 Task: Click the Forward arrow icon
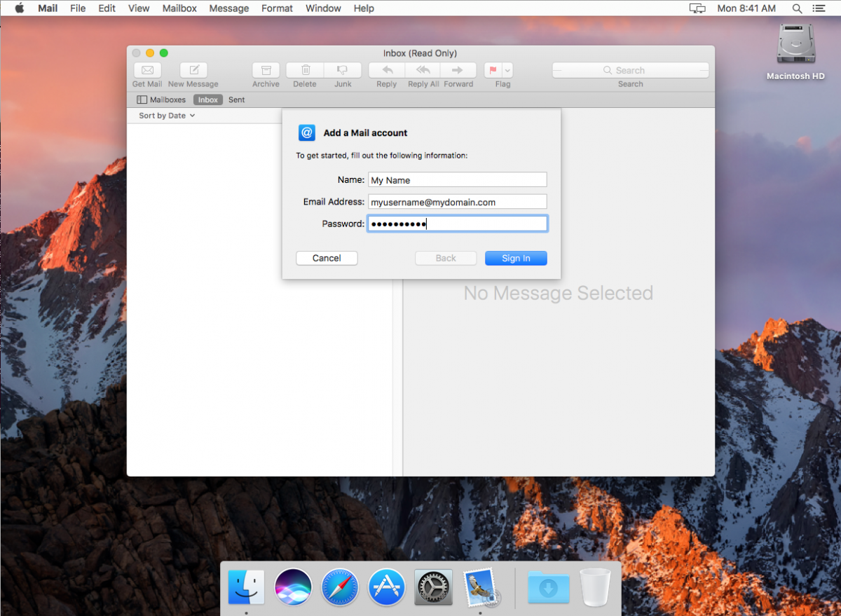click(458, 70)
